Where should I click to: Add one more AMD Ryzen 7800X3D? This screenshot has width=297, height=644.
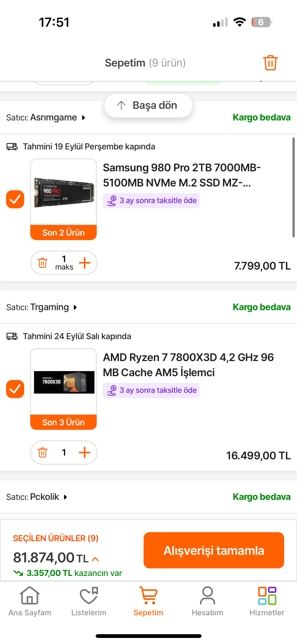[x=85, y=453]
